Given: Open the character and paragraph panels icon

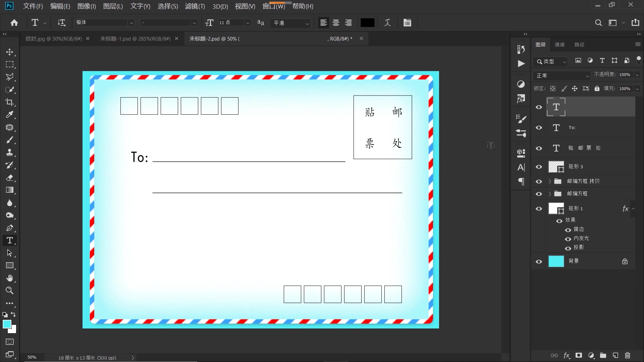Looking at the screenshot, I should [x=407, y=22].
